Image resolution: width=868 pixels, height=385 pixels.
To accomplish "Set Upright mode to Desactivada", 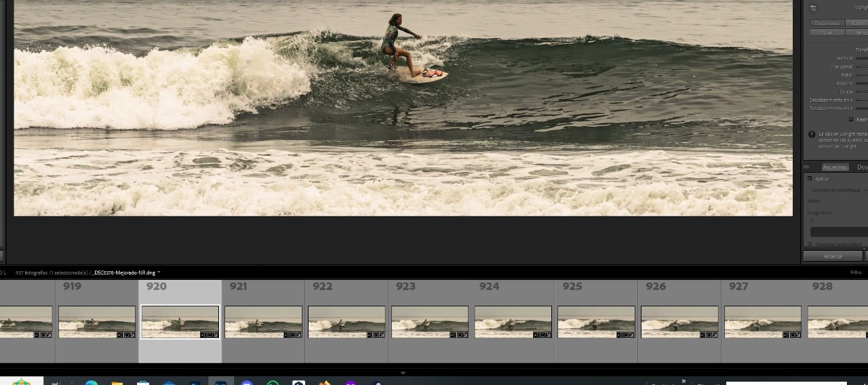I will pyautogui.click(x=827, y=23).
